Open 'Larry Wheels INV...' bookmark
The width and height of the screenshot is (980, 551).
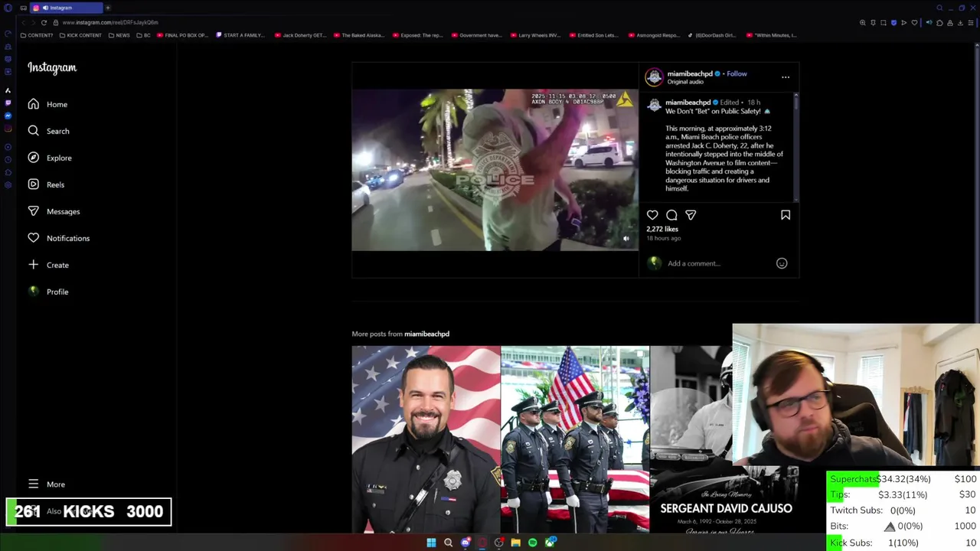[535, 35]
